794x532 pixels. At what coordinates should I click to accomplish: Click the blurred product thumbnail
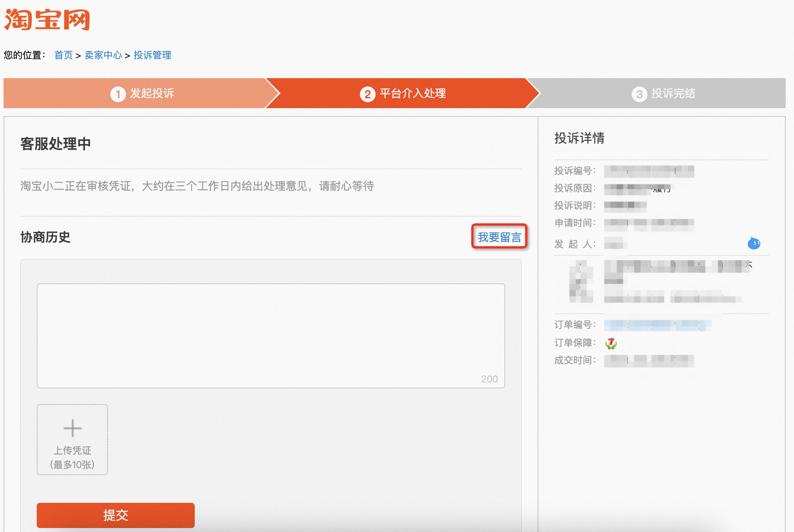581,282
